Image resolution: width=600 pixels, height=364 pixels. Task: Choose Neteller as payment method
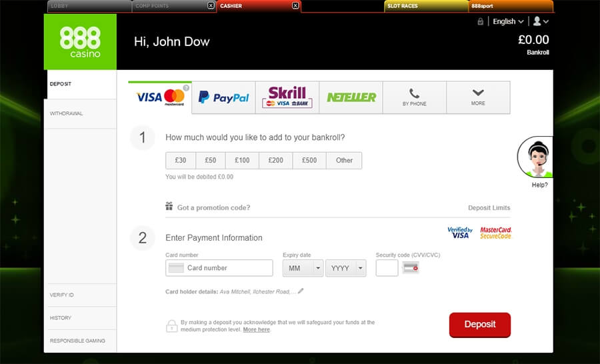(x=351, y=97)
